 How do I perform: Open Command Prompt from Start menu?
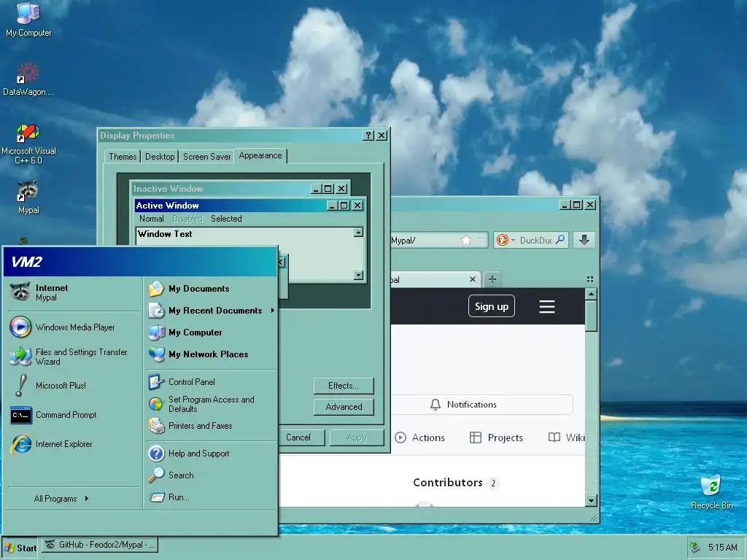coord(71,415)
